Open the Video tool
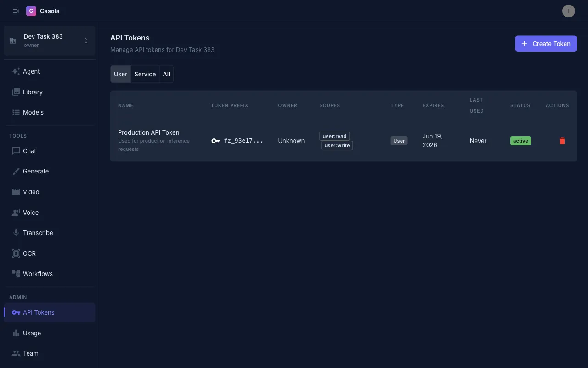588x368 pixels. click(30, 192)
